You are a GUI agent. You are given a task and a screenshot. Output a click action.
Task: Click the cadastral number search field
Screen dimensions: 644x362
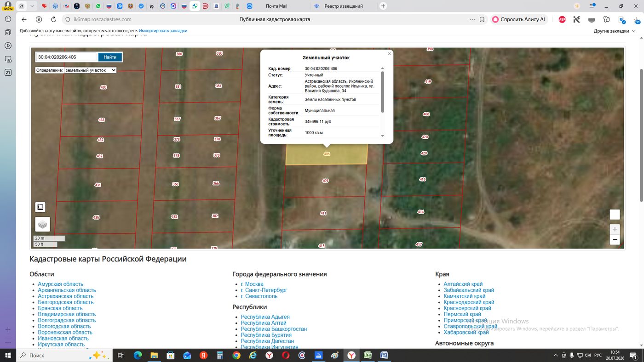coord(66,57)
